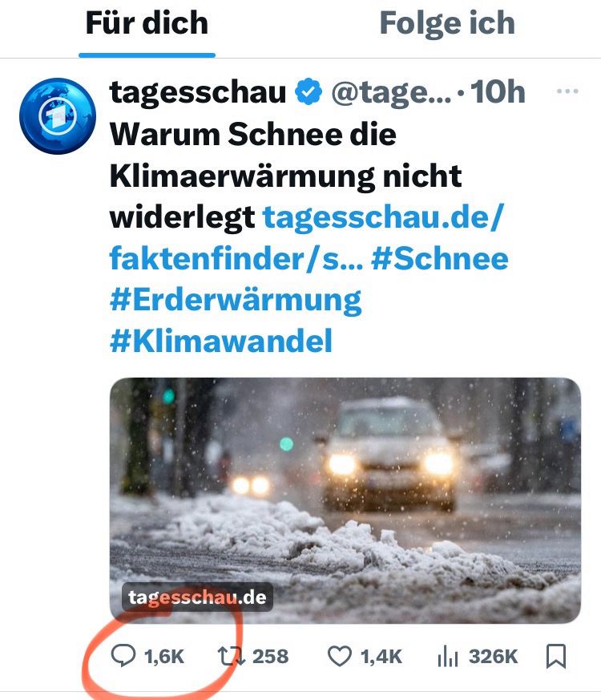Open replies via the speech bubble icon
601x700 pixels.
123,656
